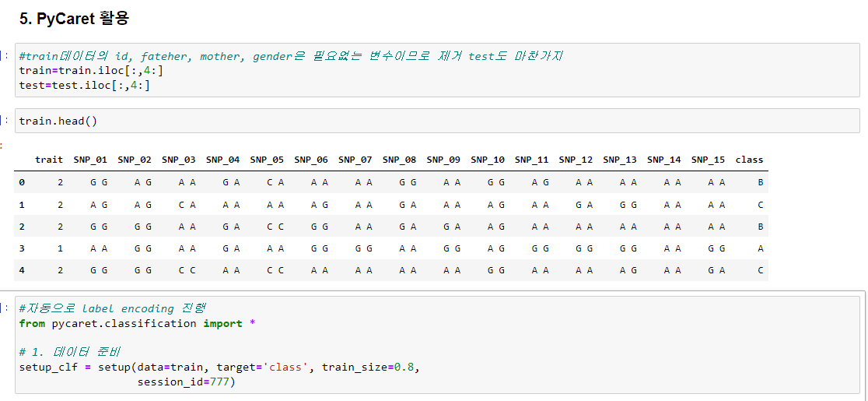Image resolution: width=868 pixels, height=401 pixels.
Task: Click row index 3 in the table
Action: [22, 248]
